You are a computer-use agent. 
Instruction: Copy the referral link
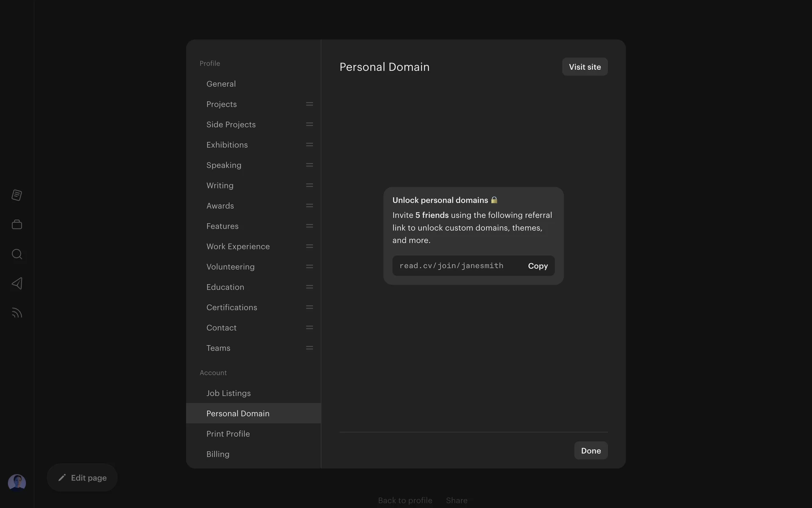click(x=538, y=266)
